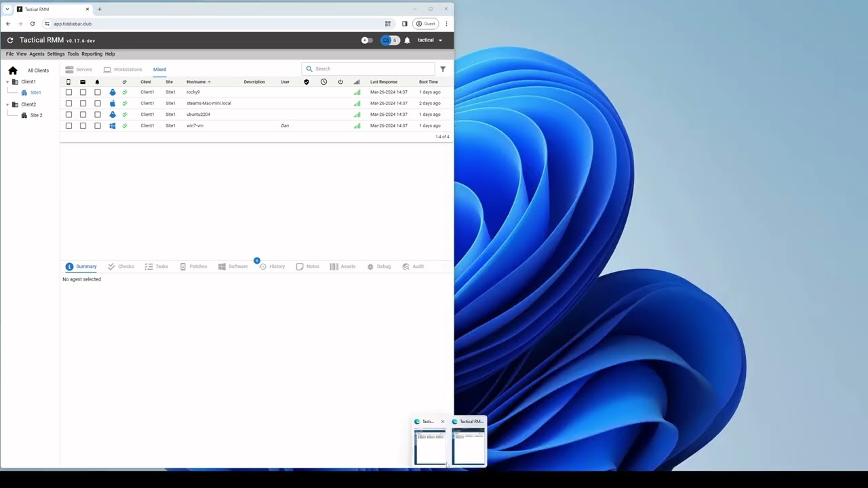868x488 pixels.
Task: Switch to the Workstations tab
Action: coord(123,69)
